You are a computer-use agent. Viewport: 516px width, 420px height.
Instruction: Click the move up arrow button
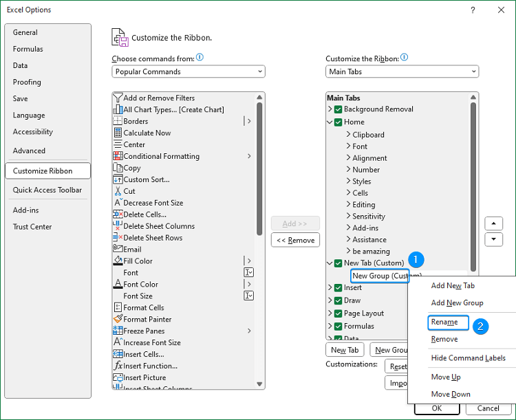click(x=493, y=223)
